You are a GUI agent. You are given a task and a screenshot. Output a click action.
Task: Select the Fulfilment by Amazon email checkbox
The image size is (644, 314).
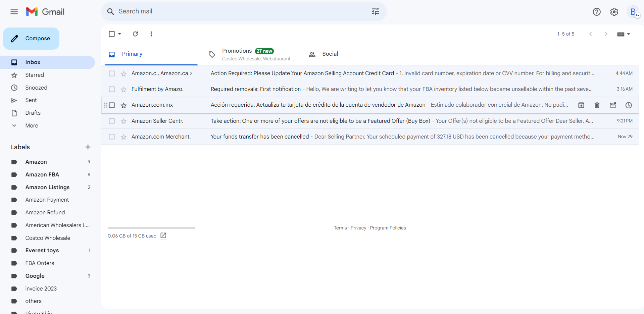coord(112,89)
